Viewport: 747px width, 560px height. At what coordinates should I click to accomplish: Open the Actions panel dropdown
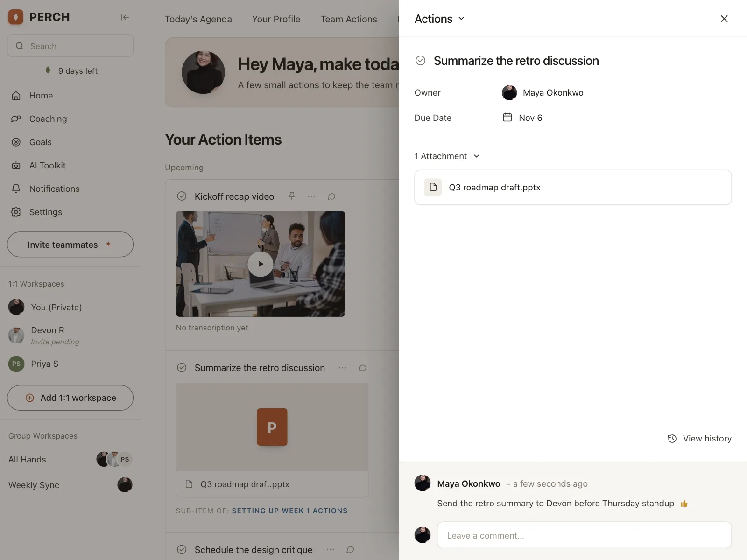[440, 19]
